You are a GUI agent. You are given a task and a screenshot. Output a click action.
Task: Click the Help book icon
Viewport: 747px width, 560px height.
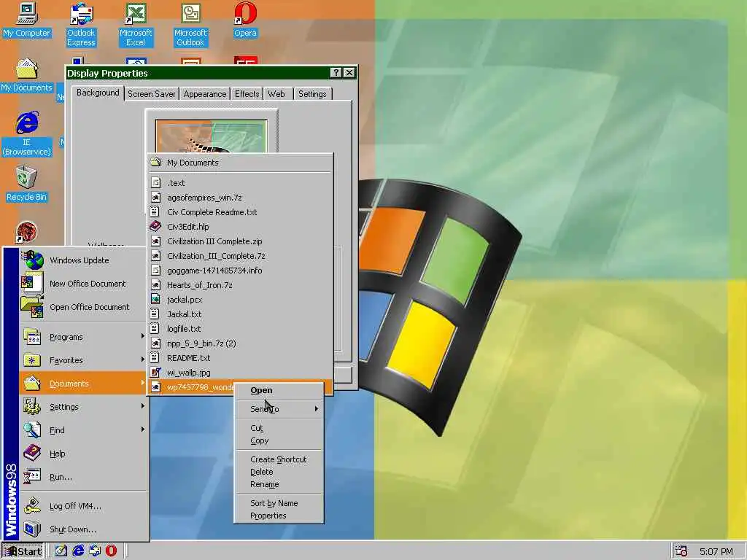[x=32, y=454]
